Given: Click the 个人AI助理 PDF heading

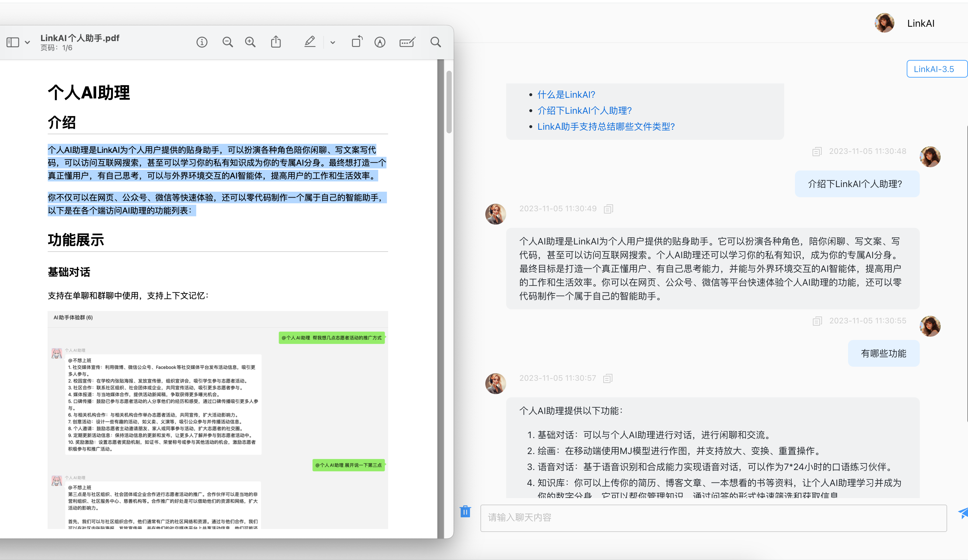Looking at the screenshot, I should [89, 93].
